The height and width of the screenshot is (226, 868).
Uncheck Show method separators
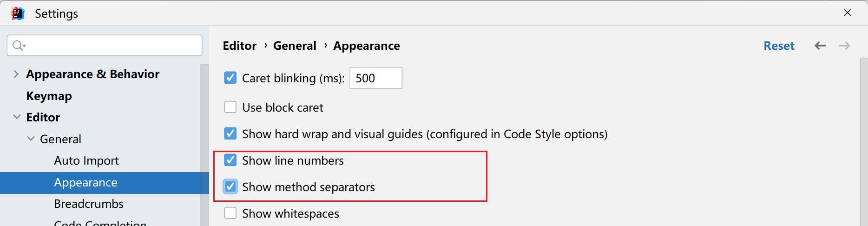point(230,187)
